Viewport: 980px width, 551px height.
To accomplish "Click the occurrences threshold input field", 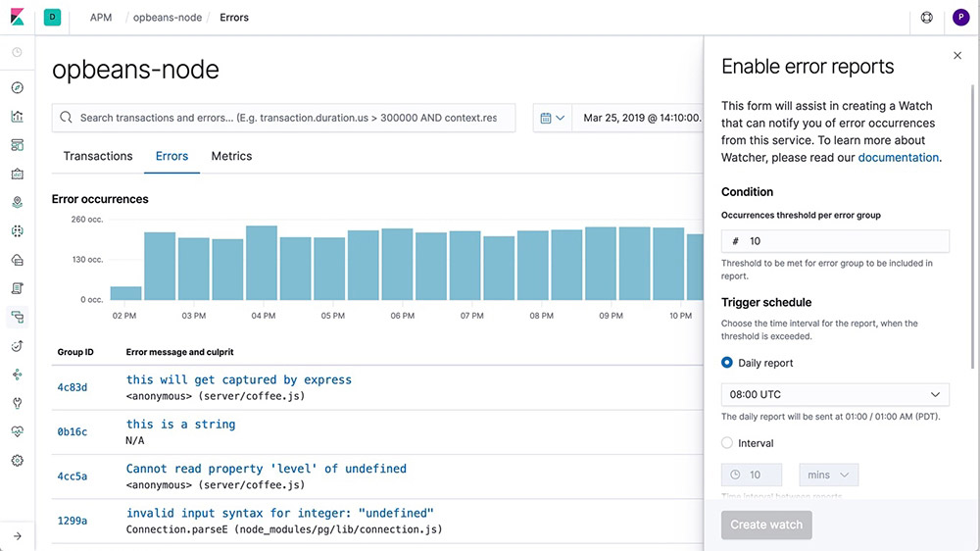I will [x=835, y=241].
